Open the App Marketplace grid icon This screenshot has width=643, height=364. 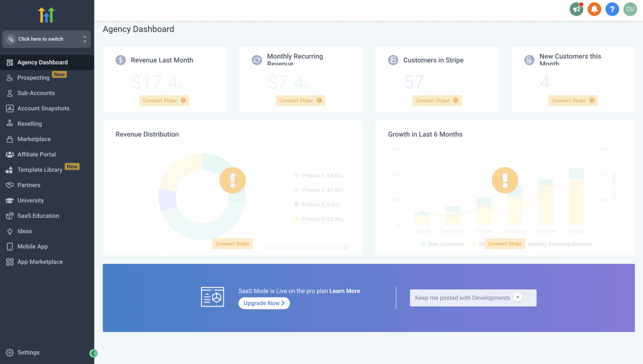pos(9,262)
